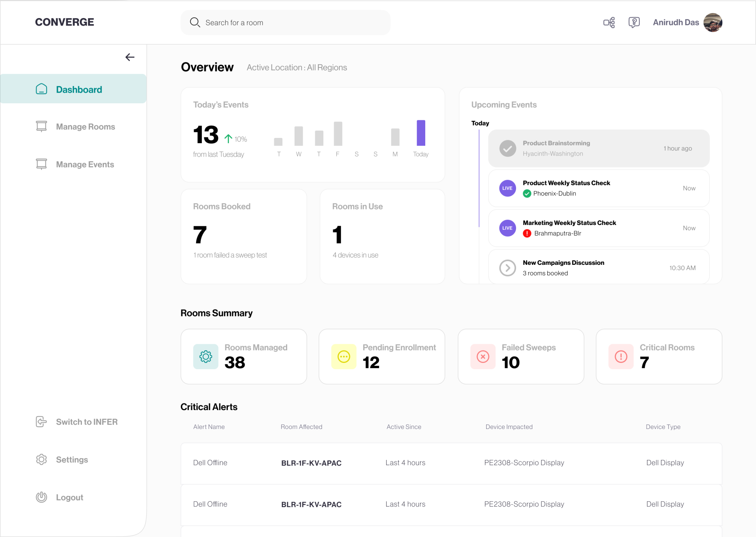Image resolution: width=756 pixels, height=537 pixels.
Task: Open the network diagram icon in header
Action: [x=609, y=22]
